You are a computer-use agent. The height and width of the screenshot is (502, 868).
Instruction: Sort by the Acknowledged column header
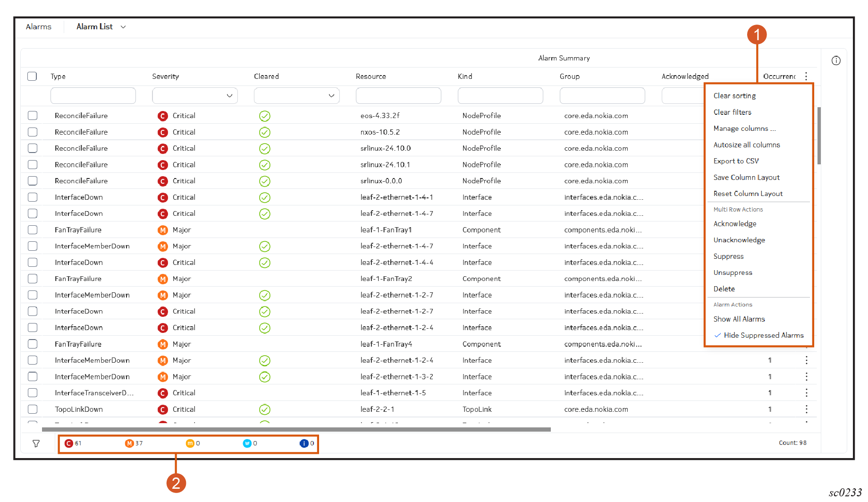click(685, 77)
